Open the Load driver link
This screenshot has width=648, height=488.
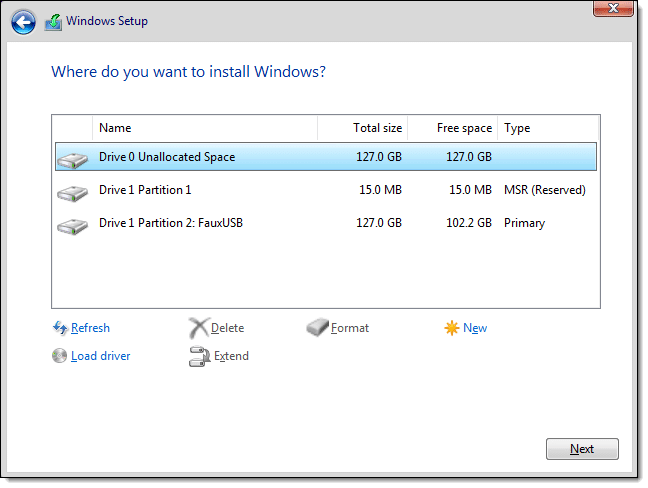[x=100, y=356]
